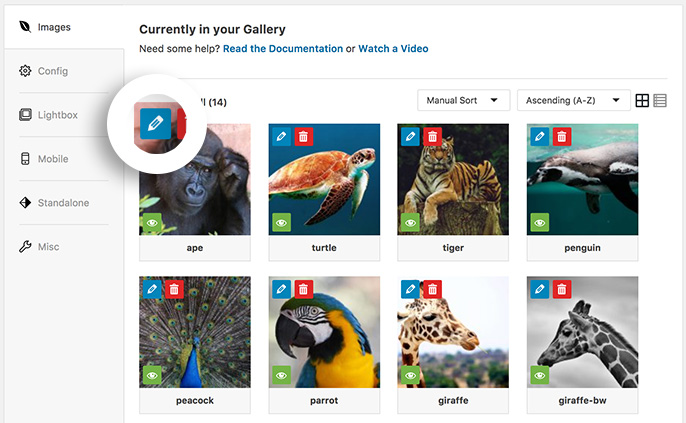Switch to list view layout icon
The width and height of the screenshot is (686, 423).
pos(661,101)
